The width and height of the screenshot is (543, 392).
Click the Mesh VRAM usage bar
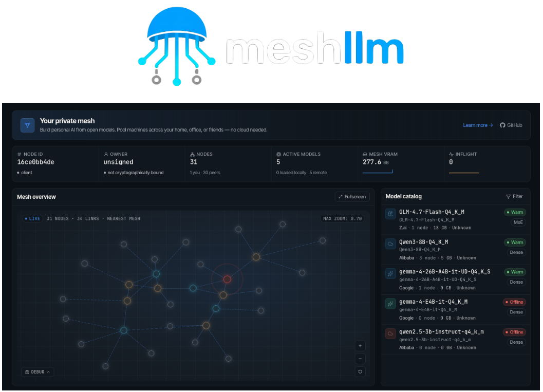(x=378, y=172)
